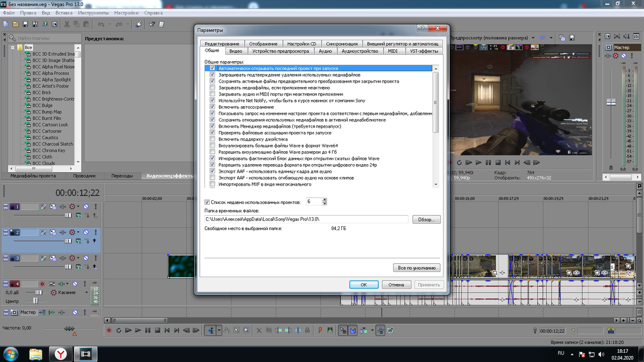This screenshot has width=644, height=362.
Task: Start playback with the Play button
Action: (138, 330)
